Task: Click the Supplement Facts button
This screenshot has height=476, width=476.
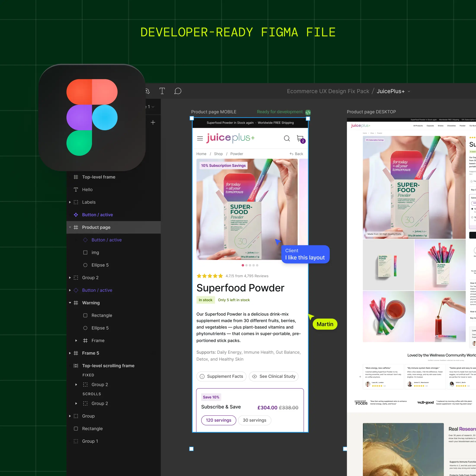Action: (x=221, y=376)
